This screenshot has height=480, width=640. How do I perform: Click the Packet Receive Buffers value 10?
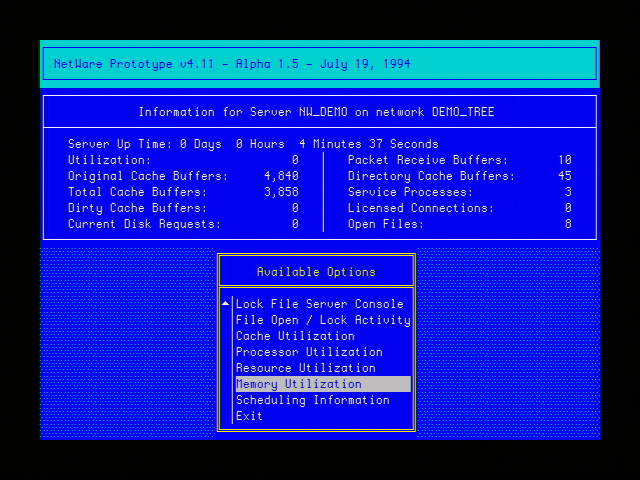pos(565,160)
